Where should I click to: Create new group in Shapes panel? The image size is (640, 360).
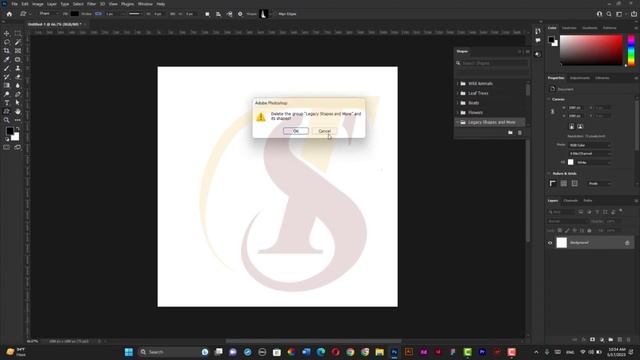point(510,133)
